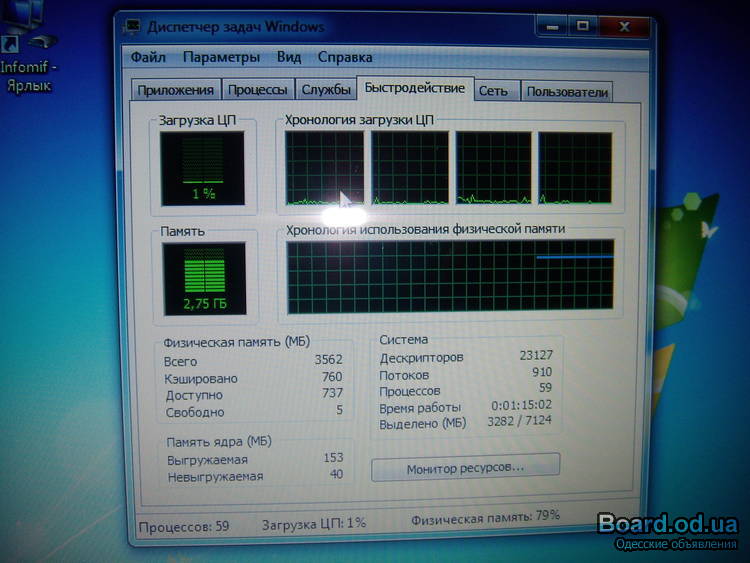Image resolution: width=750 pixels, height=563 pixels.
Task: Select the Быстродействие tab
Action: pos(414,88)
